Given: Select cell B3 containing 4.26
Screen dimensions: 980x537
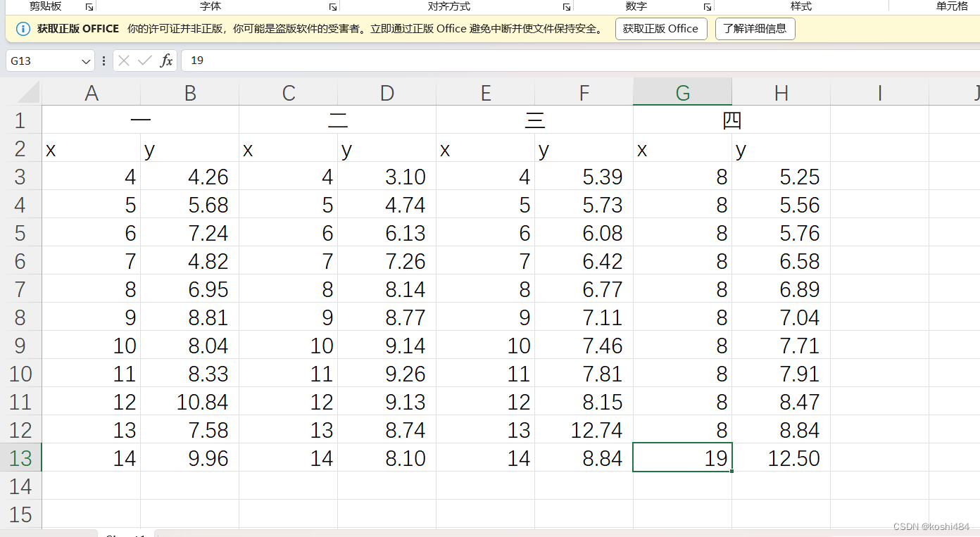Looking at the screenshot, I should click(x=190, y=177).
